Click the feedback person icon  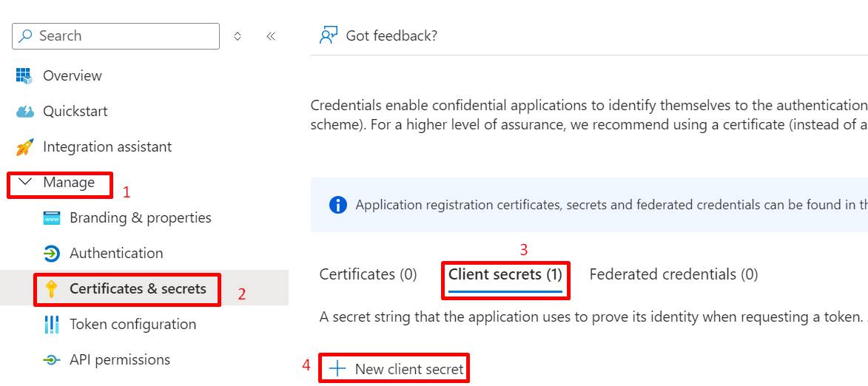click(328, 35)
